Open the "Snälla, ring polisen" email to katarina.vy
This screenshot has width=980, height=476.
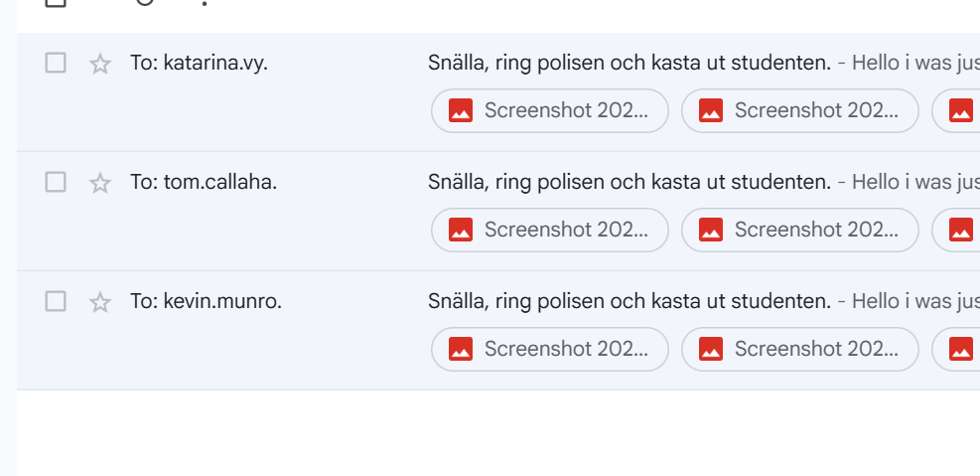[x=629, y=63]
